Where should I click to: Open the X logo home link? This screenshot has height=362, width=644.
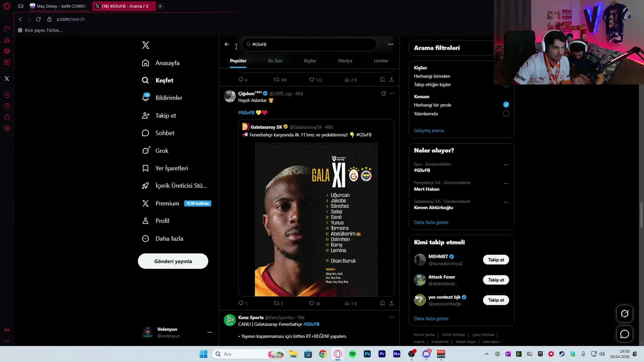145,45
